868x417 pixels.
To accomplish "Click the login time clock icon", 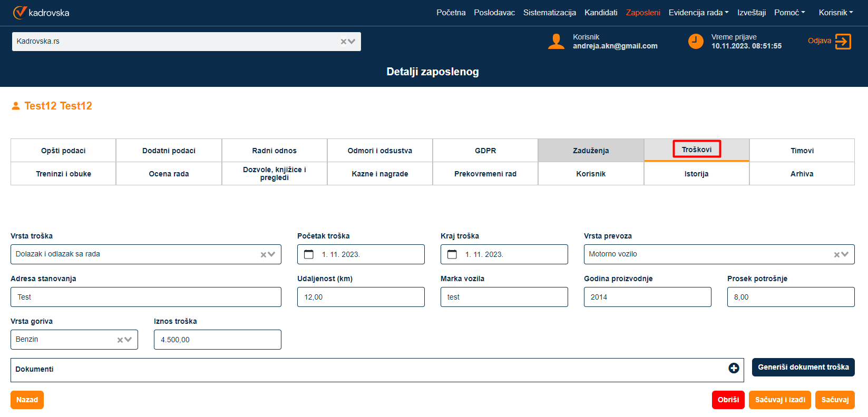I will (696, 41).
